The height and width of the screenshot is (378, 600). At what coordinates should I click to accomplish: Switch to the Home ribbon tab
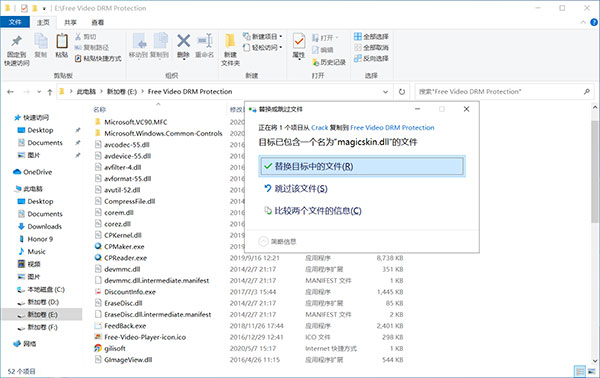tap(43, 22)
